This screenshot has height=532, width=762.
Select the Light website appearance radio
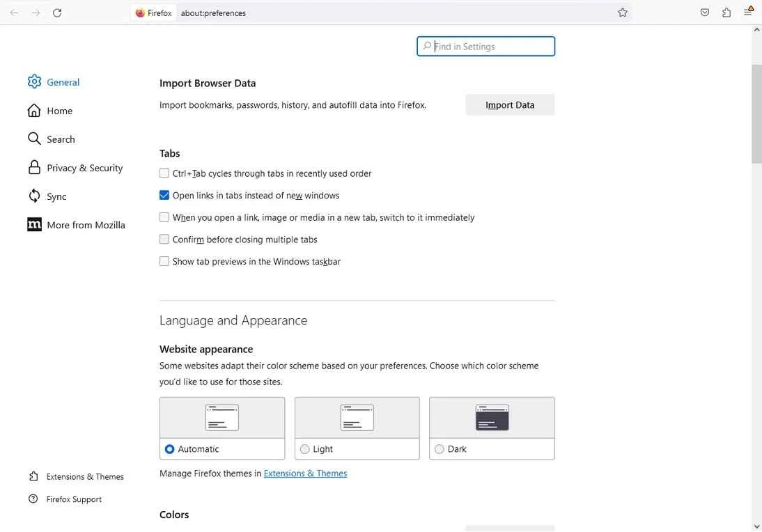click(x=304, y=449)
